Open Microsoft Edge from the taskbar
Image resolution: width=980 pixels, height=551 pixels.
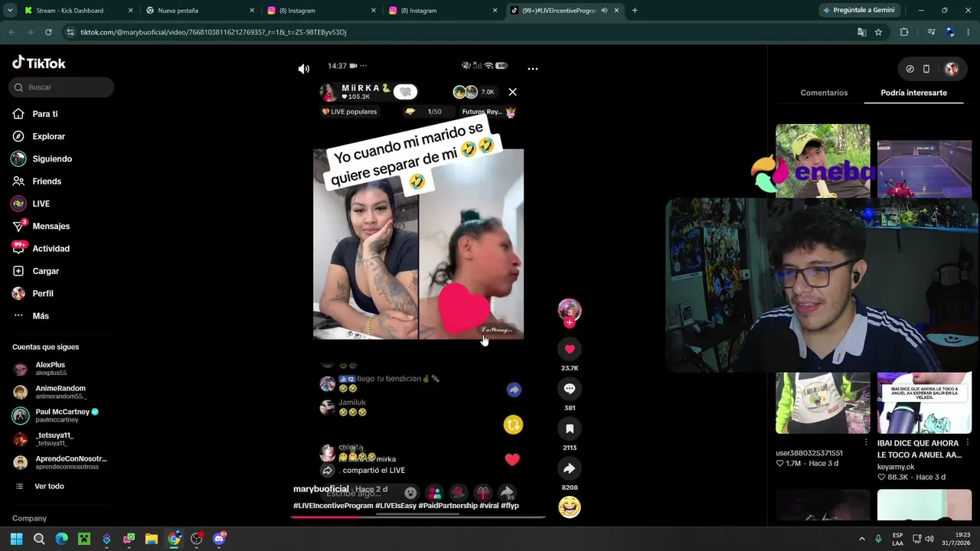pyautogui.click(x=62, y=539)
